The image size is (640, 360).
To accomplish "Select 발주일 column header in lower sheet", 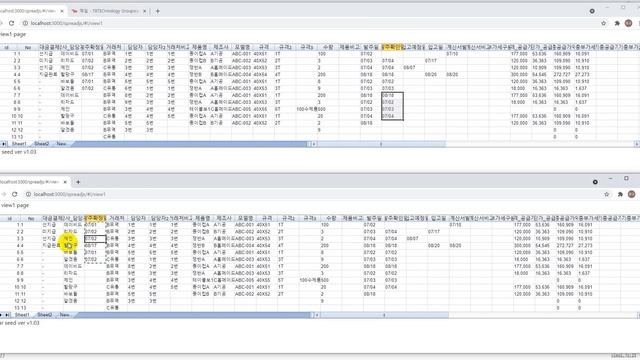I will [373, 218].
